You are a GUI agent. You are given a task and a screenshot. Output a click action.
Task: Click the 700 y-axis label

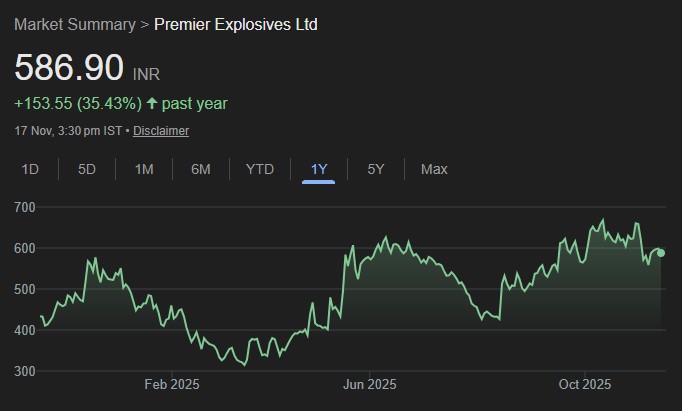point(26,207)
